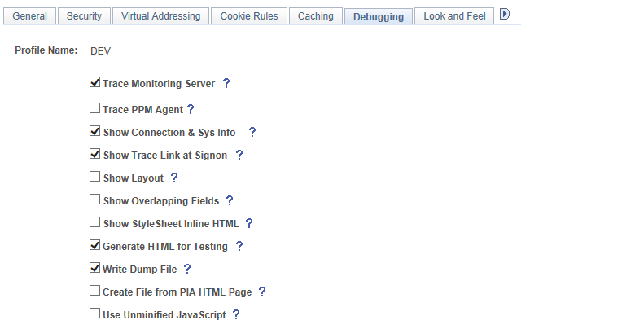The image size is (644, 329).
Task: Disable Write Dump File checkbox
Action: 95,268
